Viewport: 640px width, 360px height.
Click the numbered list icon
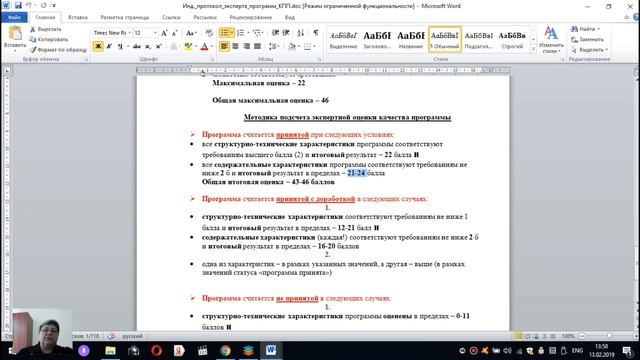(240, 33)
